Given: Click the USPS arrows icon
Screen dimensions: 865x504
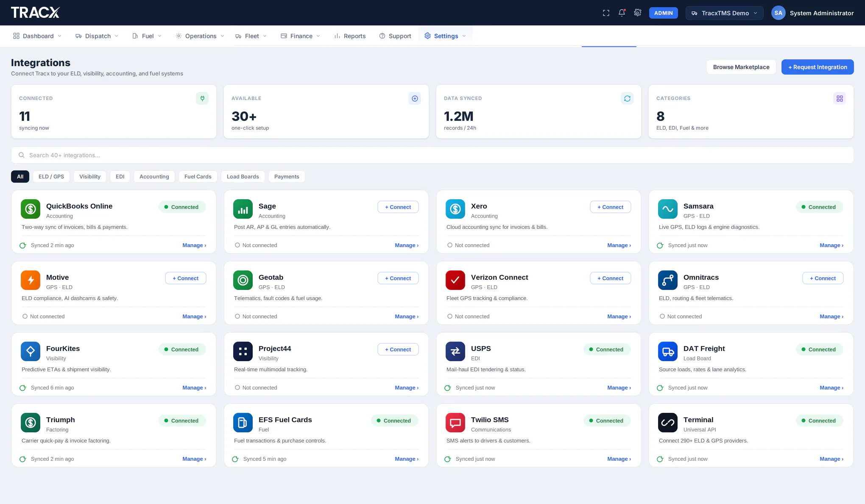Looking at the screenshot, I should pyautogui.click(x=455, y=351).
